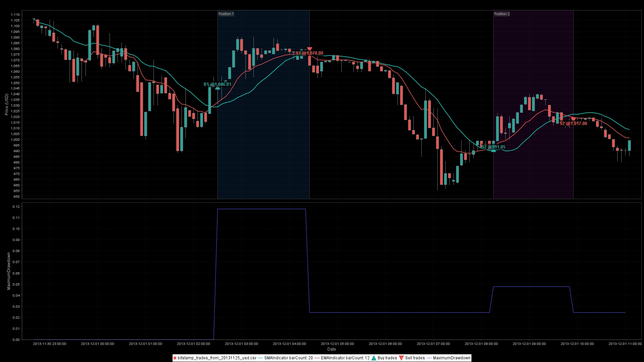Click the Position 2 label
Screen dimensions: 644x362
click(x=502, y=14)
